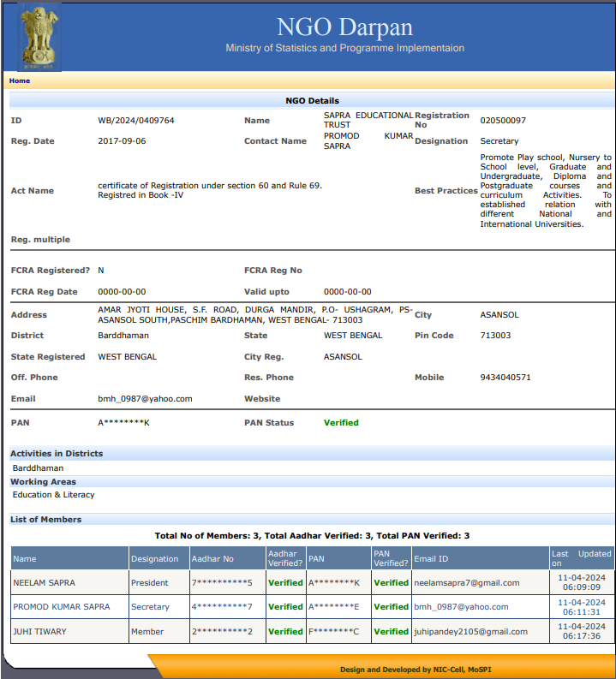Click the Email ID column header
This screenshot has height=679, width=616.
431,559
